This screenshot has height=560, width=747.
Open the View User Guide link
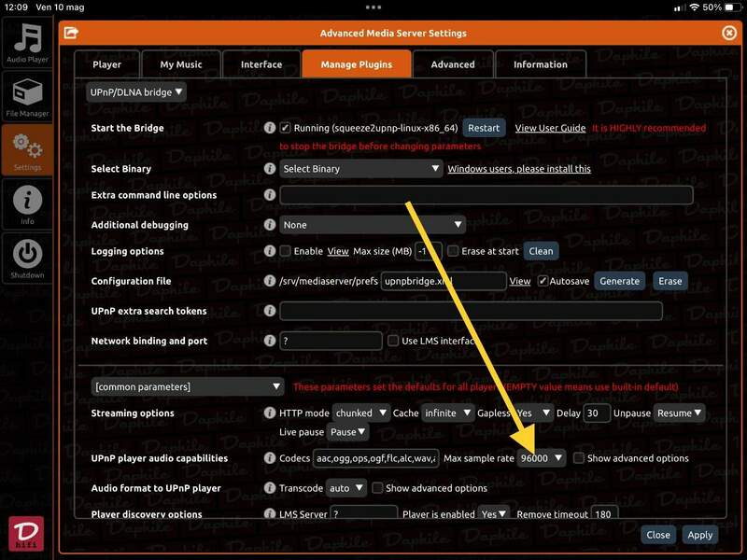pyautogui.click(x=550, y=128)
